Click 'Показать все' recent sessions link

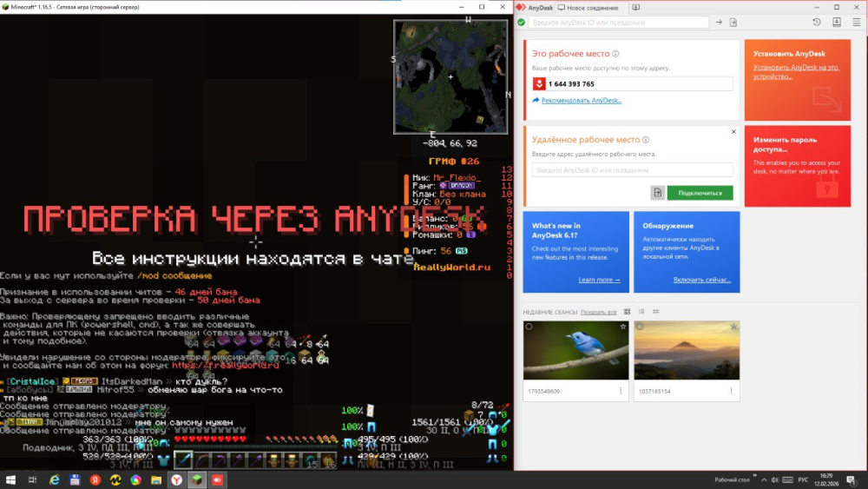pos(598,313)
